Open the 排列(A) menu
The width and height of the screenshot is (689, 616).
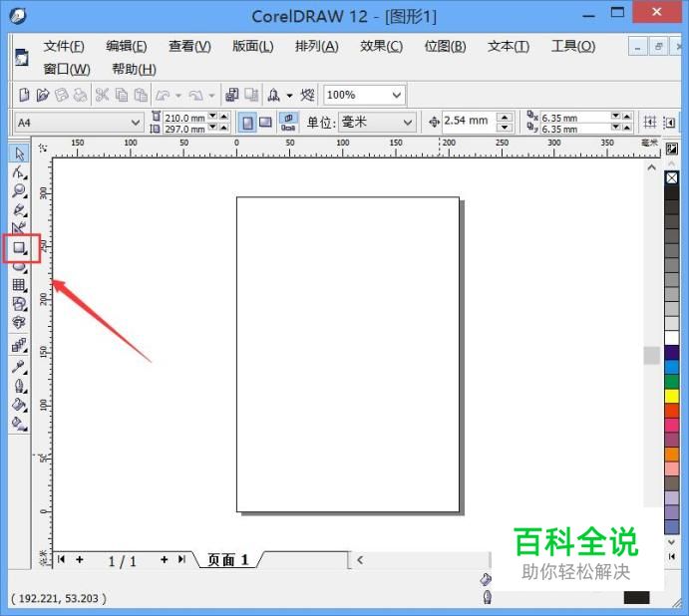tap(317, 46)
